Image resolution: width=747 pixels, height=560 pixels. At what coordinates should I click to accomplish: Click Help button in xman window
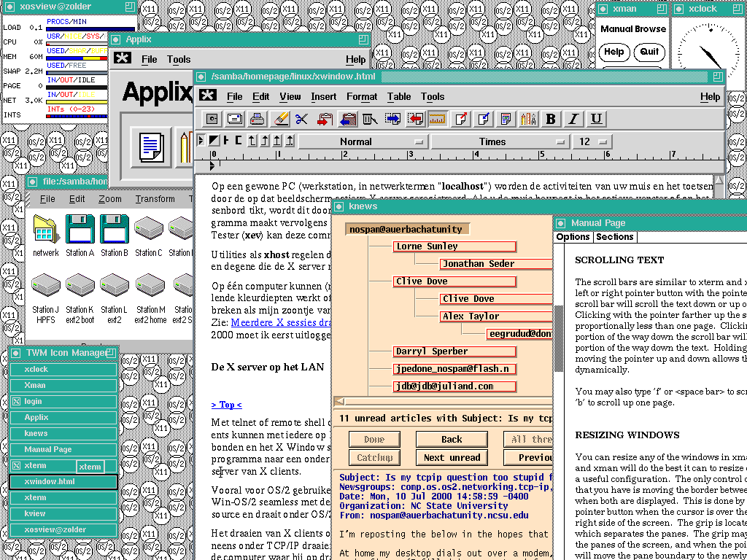(x=614, y=52)
